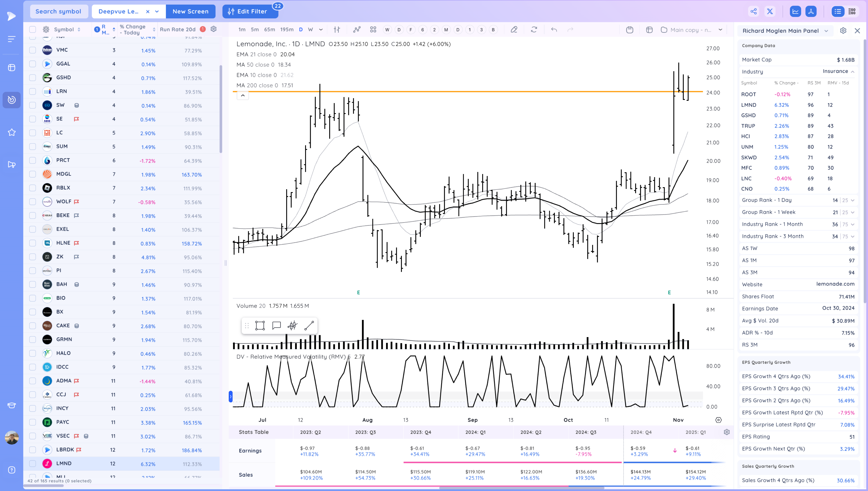Expand the Group Rank - 1 Day chevron
Viewport: 868px width, 491px height.
click(853, 200)
